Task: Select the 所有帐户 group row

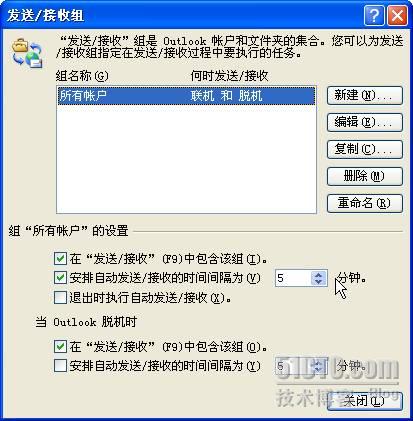Action: [186, 96]
